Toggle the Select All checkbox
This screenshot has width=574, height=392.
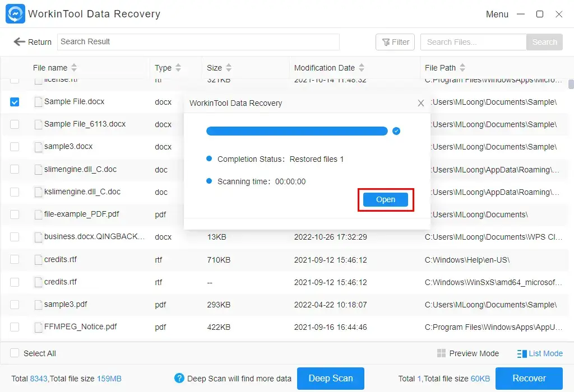click(x=15, y=353)
